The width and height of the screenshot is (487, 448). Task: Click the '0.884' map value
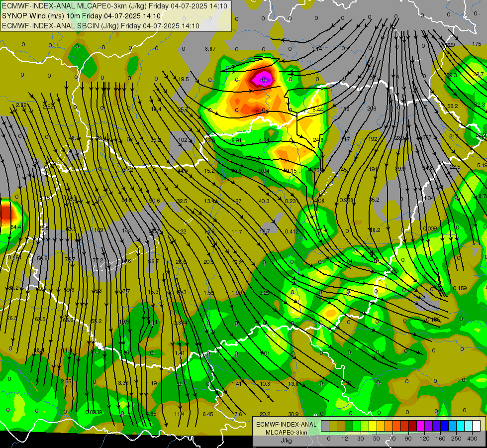[x=181, y=323]
